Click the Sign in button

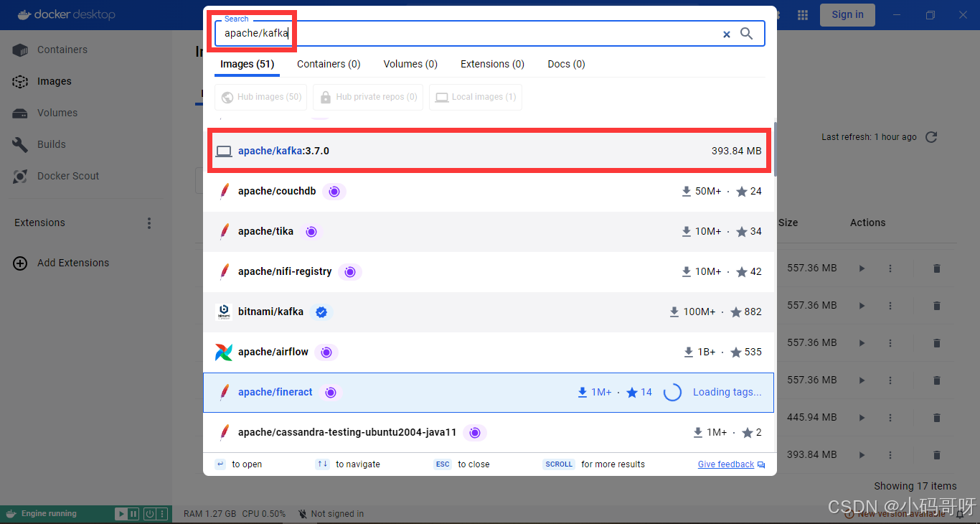tap(847, 15)
